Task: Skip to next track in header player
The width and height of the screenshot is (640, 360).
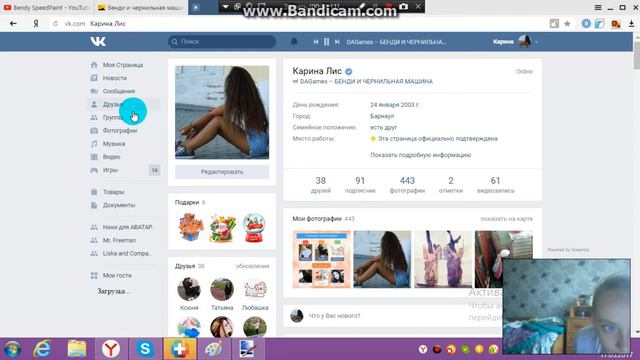Action: pyautogui.click(x=337, y=42)
